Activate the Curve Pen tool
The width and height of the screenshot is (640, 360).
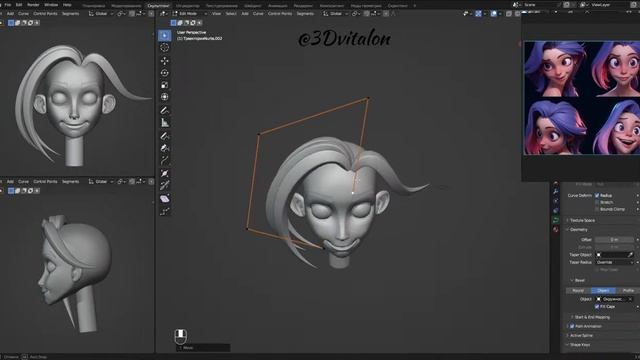coord(164,148)
